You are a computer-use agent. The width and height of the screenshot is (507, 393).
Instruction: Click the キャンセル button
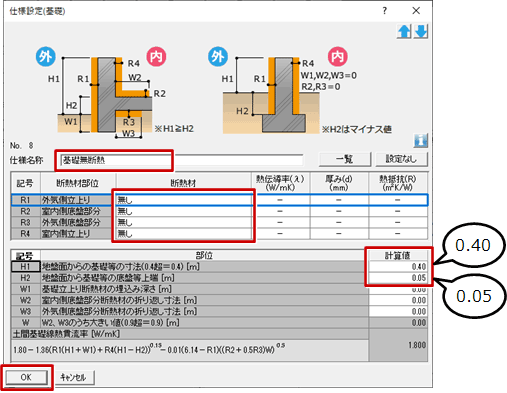[73, 377]
